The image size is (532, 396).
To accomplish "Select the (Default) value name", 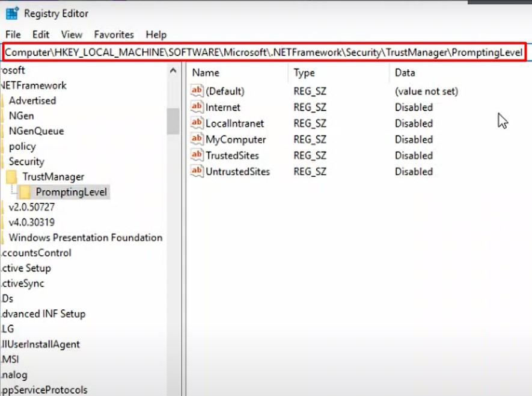I will 225,91.
